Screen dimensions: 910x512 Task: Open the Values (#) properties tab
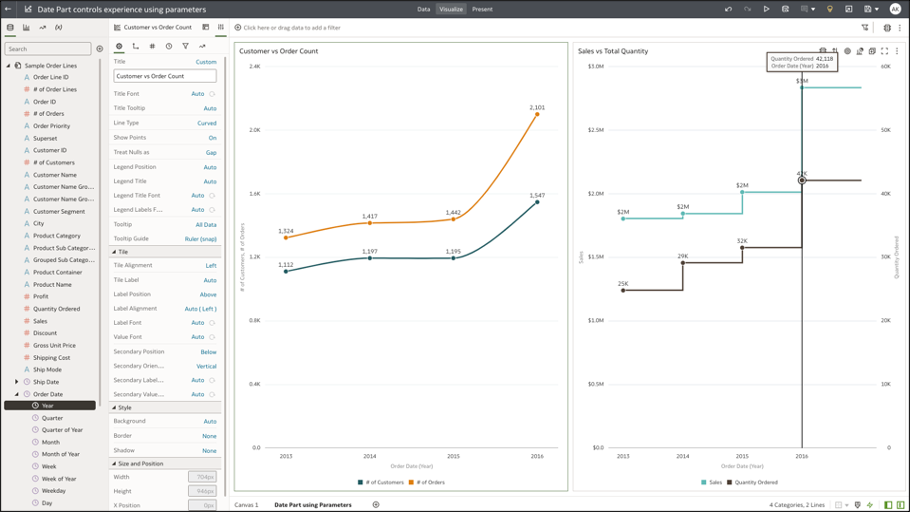click(x=152, y=46)
